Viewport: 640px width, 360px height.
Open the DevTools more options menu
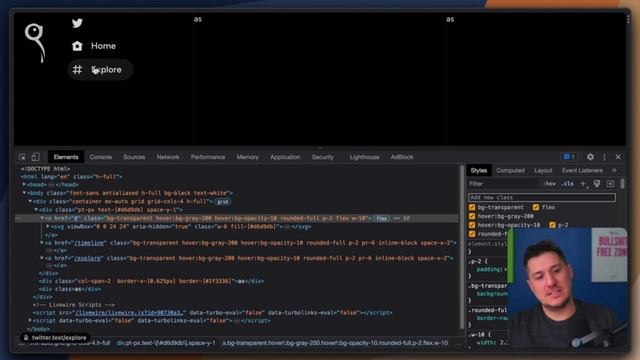click(x=604, y=157)
